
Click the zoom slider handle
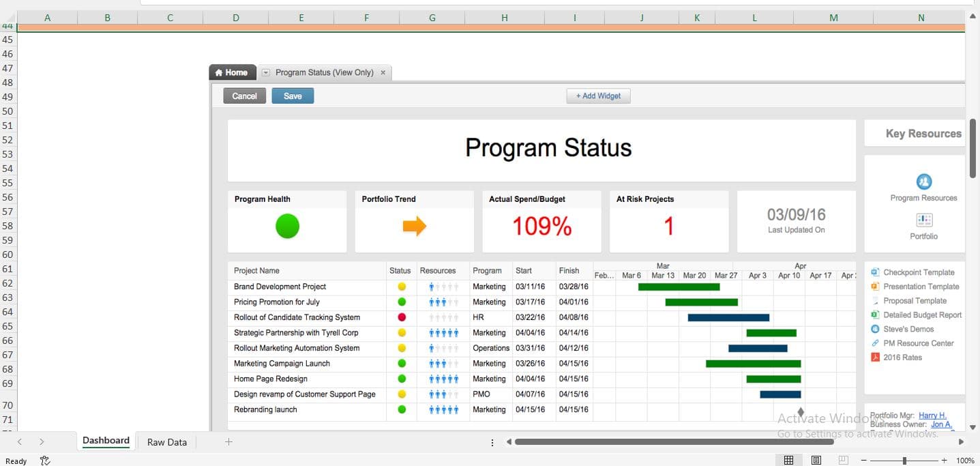coord(904,461)
